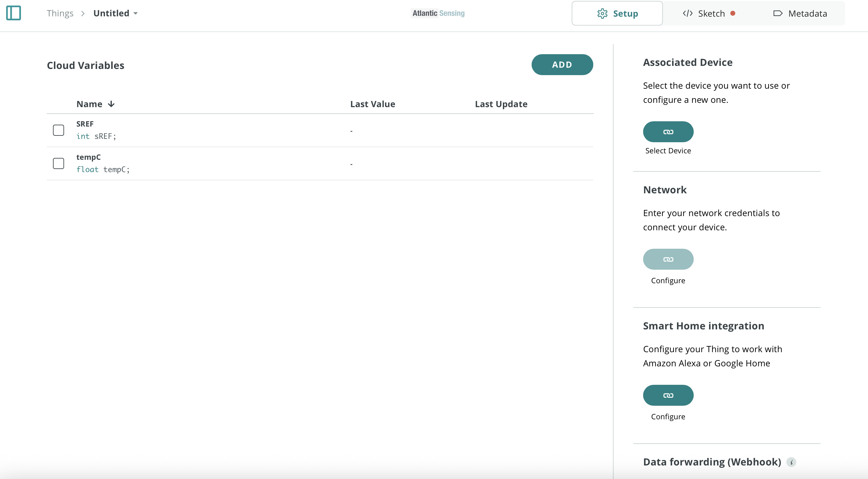This screenshot has height=479, width=868.
Task: Switch to the Setup tab
Action: point(617,14)
